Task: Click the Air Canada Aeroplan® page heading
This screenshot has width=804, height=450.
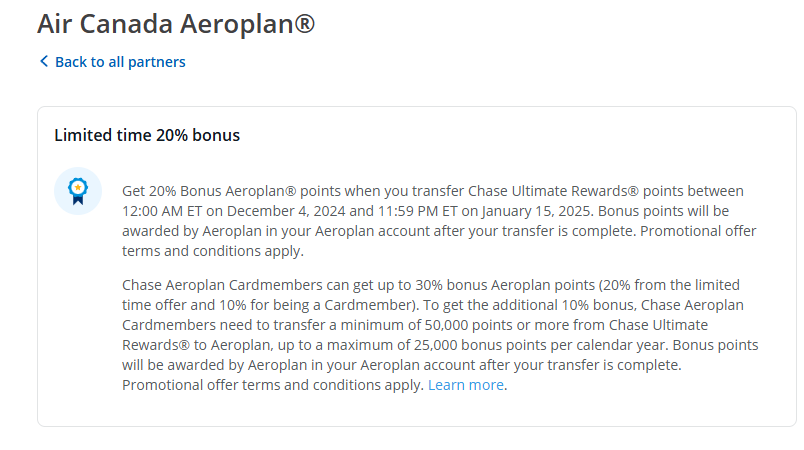Action: (175, 24)
